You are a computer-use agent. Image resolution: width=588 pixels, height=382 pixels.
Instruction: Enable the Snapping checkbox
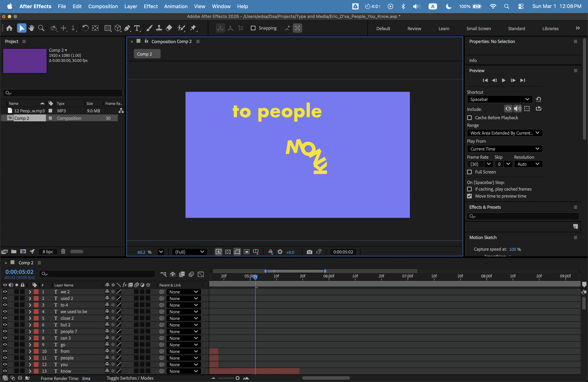pos(253,28)
